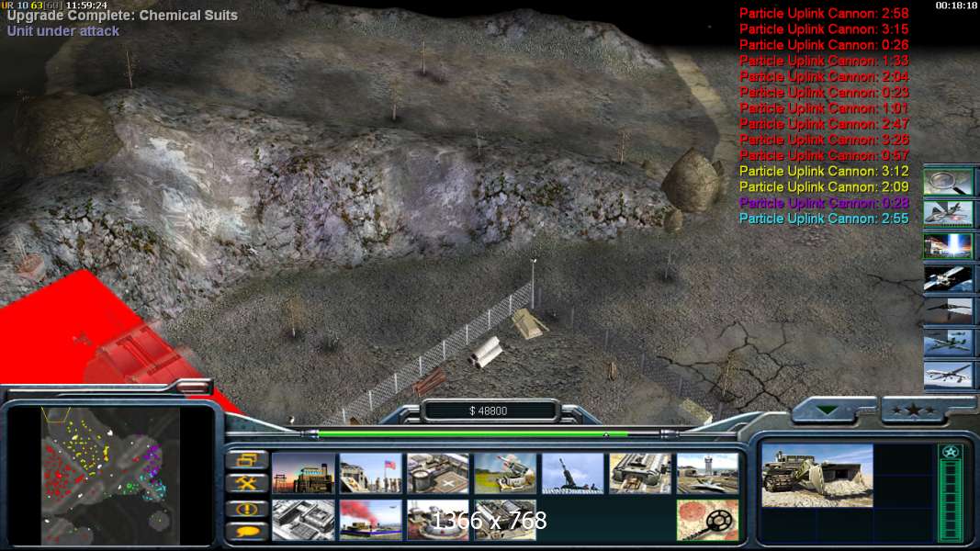Call the fighter jet air strike shortcut
This screenshot has height=551, width=980.
click(x=948, y=214)
